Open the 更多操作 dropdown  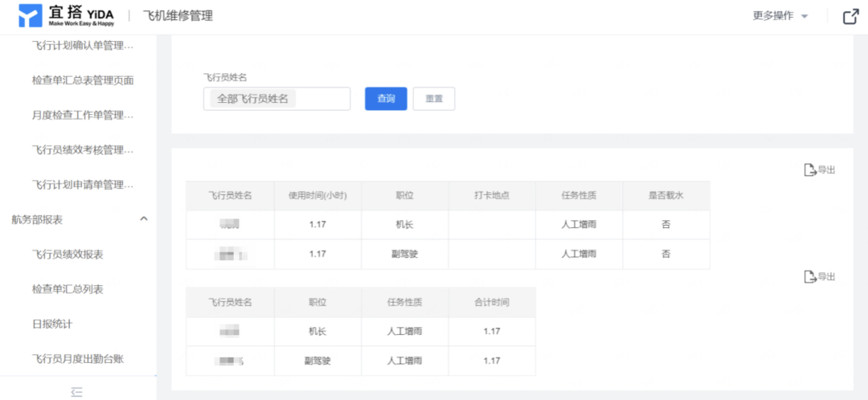(x=780, y=16)
